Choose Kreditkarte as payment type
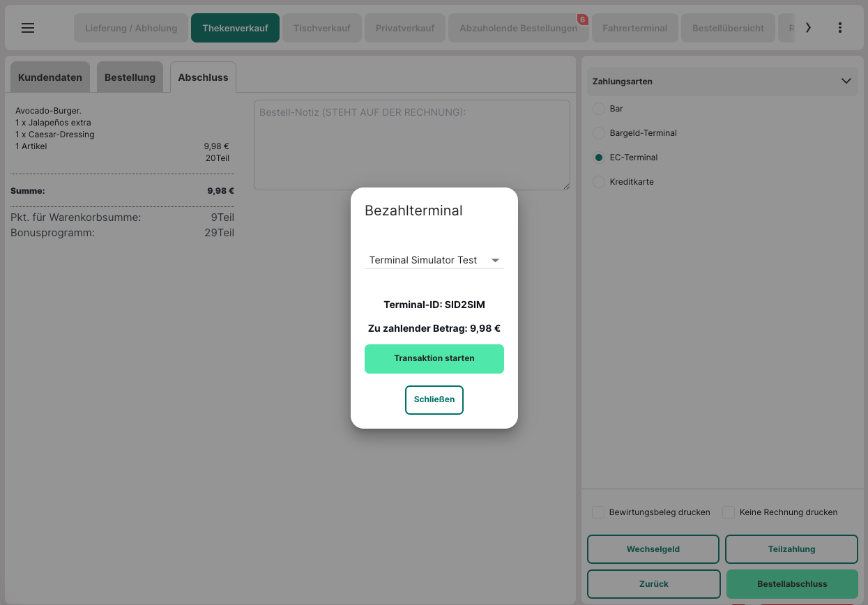This screenshot has width=868, height=605. pyautogui.click(x=598, y=182)
